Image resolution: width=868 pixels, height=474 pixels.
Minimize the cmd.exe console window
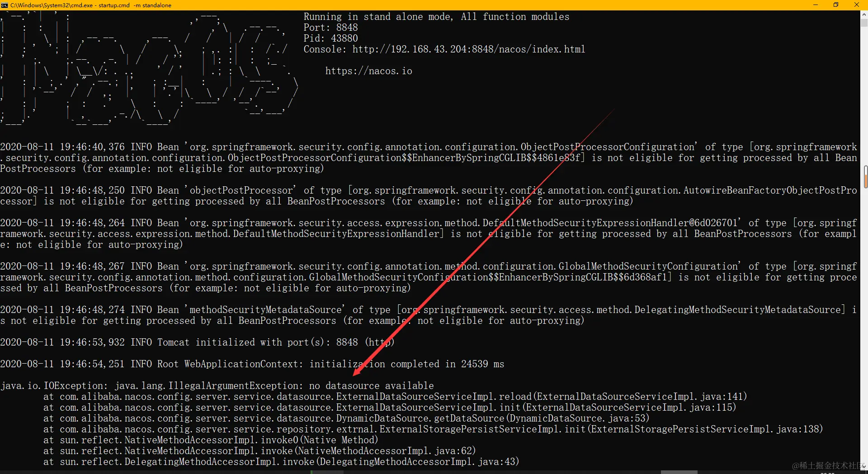tap(816, 5)
